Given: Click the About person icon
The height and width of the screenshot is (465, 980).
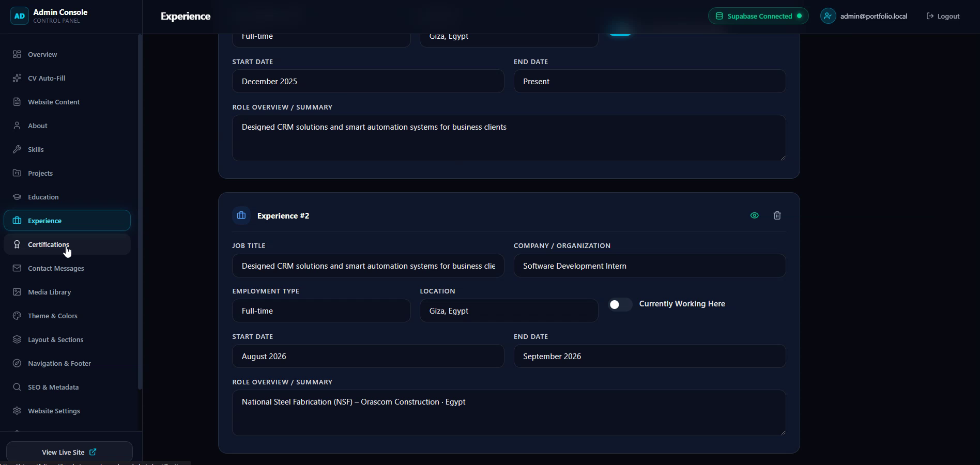Looking at the screenshot, I should pyautogui.click(x=17, y=126).
